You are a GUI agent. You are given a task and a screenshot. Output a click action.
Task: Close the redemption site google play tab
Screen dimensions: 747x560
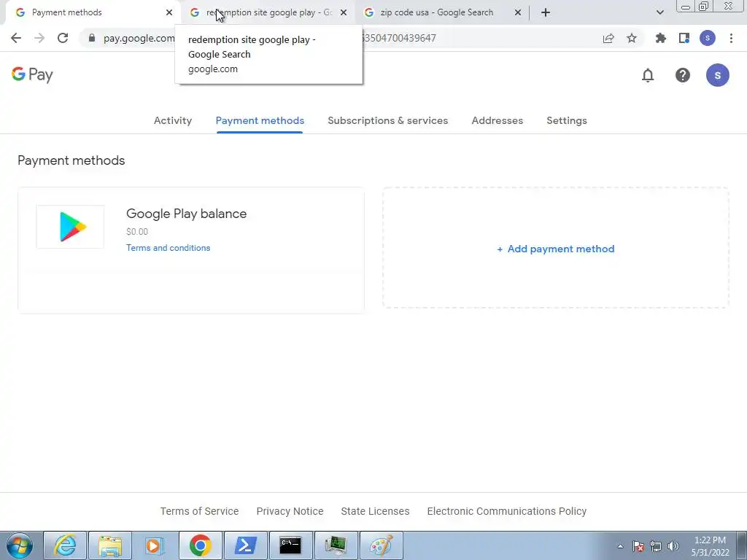click(344, 12)
